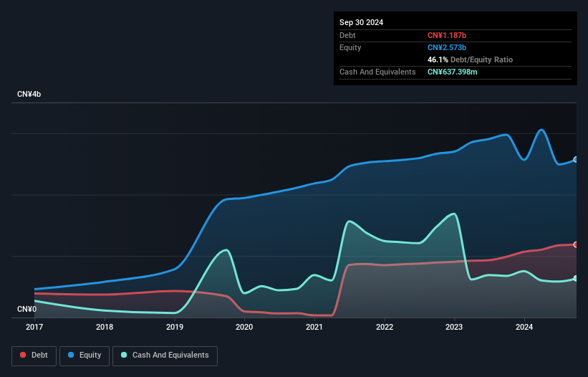
Task: Click the CN¥0 y-axis label
Action: point(27,309)
